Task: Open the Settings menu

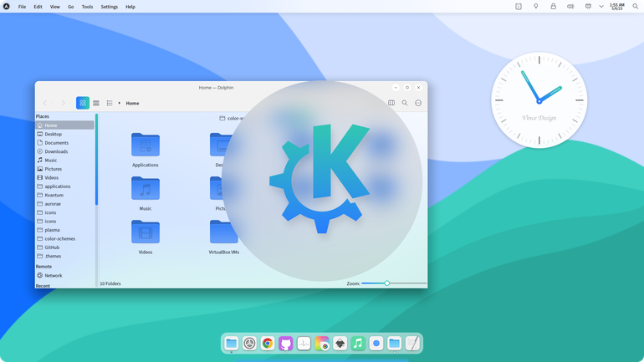Action: 110,7
